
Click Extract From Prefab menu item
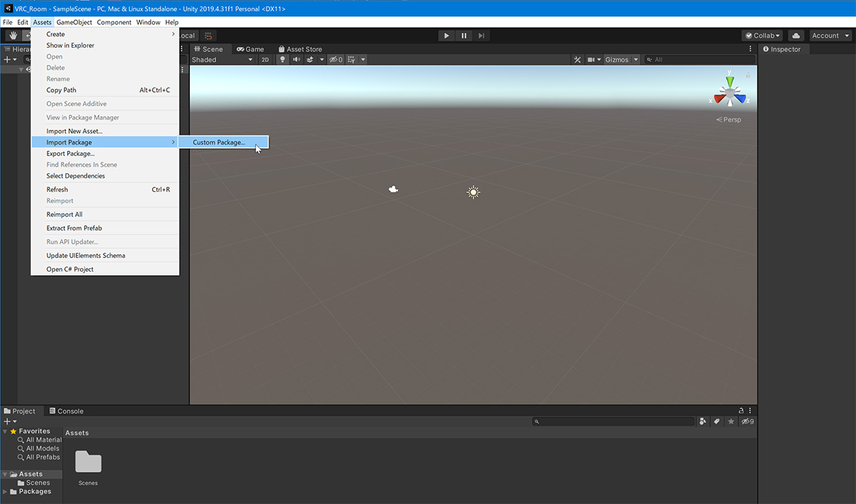click(x=105, y=228)
